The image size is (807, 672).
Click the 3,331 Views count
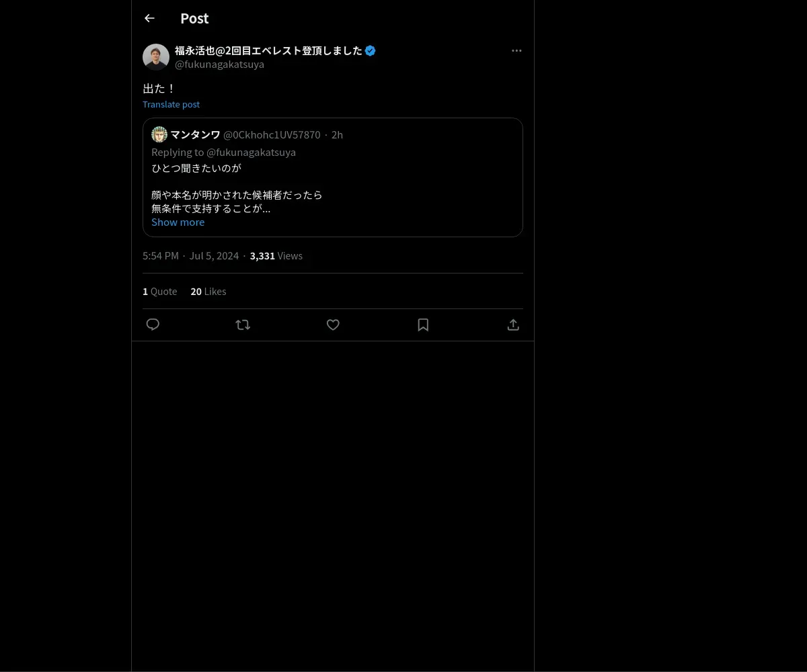[x=276, y=255]
